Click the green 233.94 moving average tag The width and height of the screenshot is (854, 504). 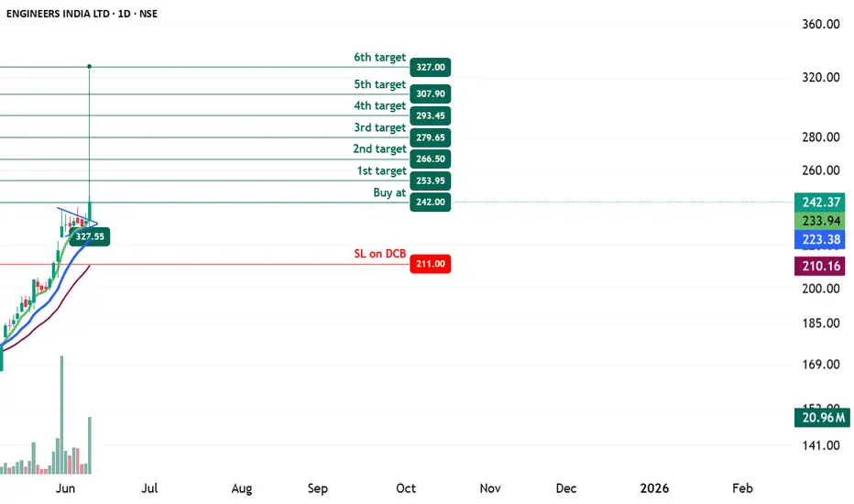(x=820, y=221)
